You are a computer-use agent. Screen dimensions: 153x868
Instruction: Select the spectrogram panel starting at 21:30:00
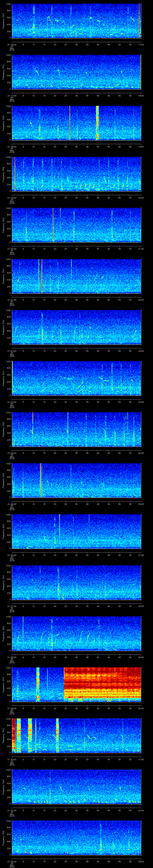click(x=77, y=736)
